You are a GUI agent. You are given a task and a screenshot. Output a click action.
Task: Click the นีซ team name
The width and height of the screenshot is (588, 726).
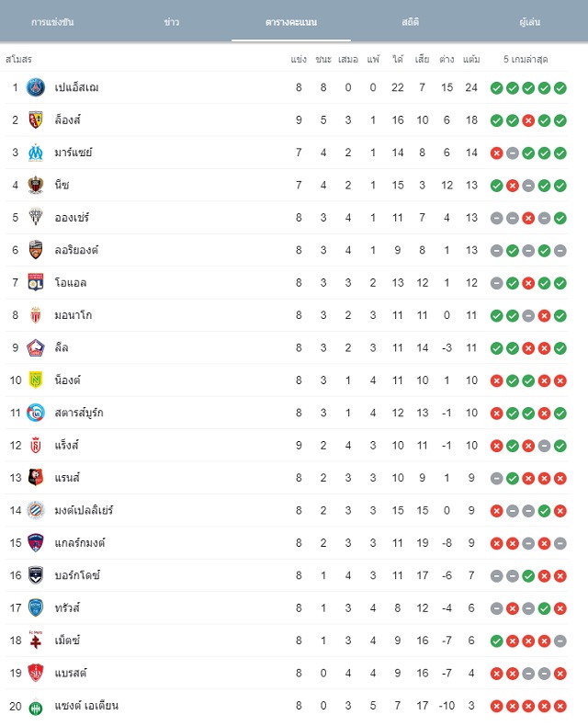62,185
